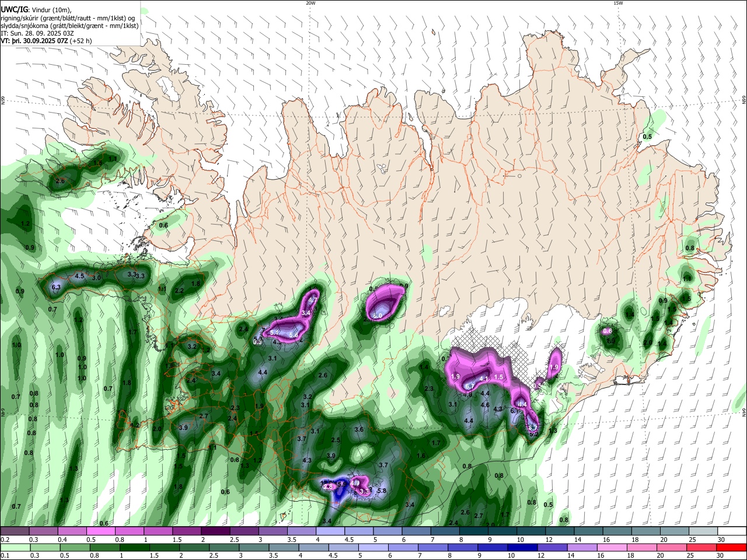Click the '2.2' precipitation value on the map
747x560 pixels.
[179, 290]
